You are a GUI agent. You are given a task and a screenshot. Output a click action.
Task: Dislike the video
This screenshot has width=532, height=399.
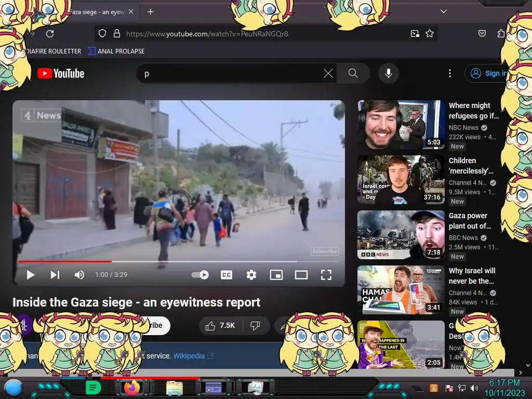(255, 326)
